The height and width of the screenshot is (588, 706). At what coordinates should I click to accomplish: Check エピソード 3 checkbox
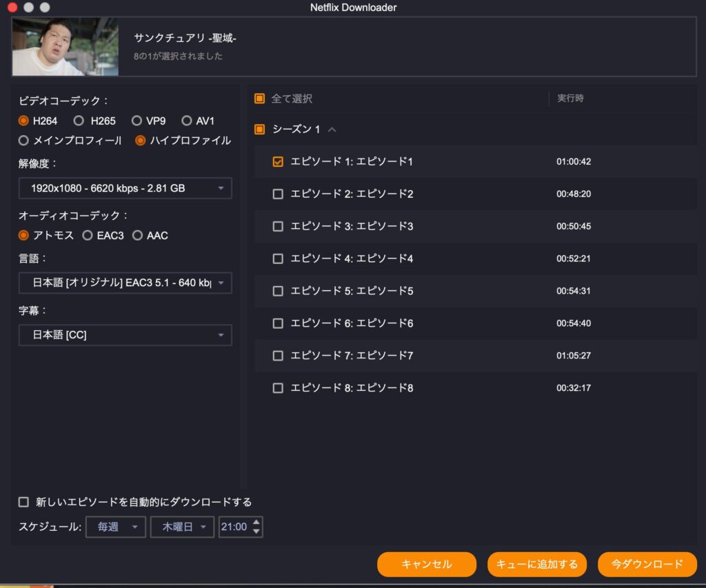click(278, 227)
